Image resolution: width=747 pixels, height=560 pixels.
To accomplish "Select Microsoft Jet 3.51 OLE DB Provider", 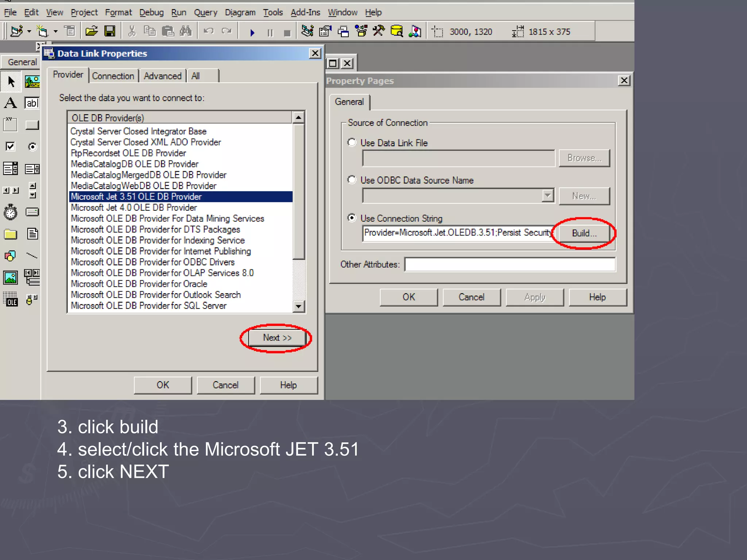I will coord(181,197).
